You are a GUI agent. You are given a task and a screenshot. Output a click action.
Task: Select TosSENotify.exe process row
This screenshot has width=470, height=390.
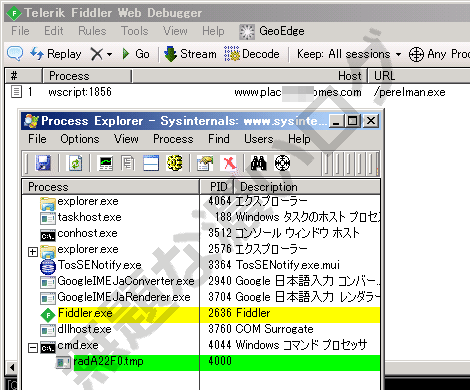click(201, 265)
